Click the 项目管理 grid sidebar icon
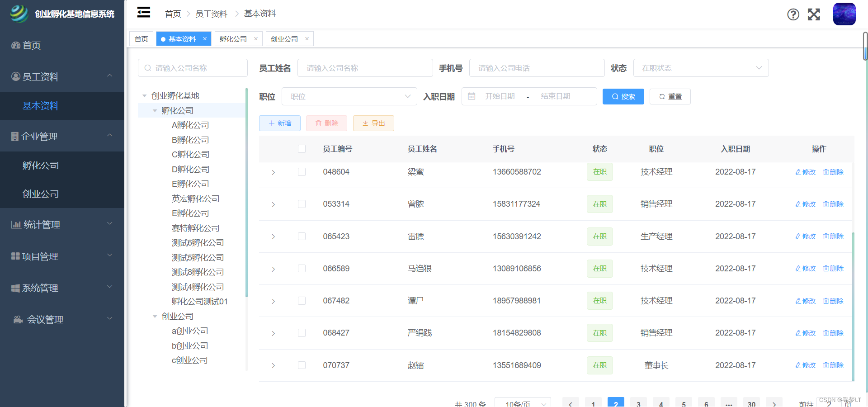The height and width of the screenshot is (407, 868). point(15,256)
